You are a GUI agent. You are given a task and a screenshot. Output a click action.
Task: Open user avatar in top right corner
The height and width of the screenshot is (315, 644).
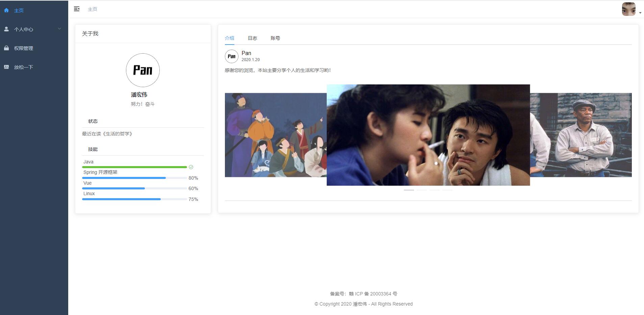click(x=628, y=9)
